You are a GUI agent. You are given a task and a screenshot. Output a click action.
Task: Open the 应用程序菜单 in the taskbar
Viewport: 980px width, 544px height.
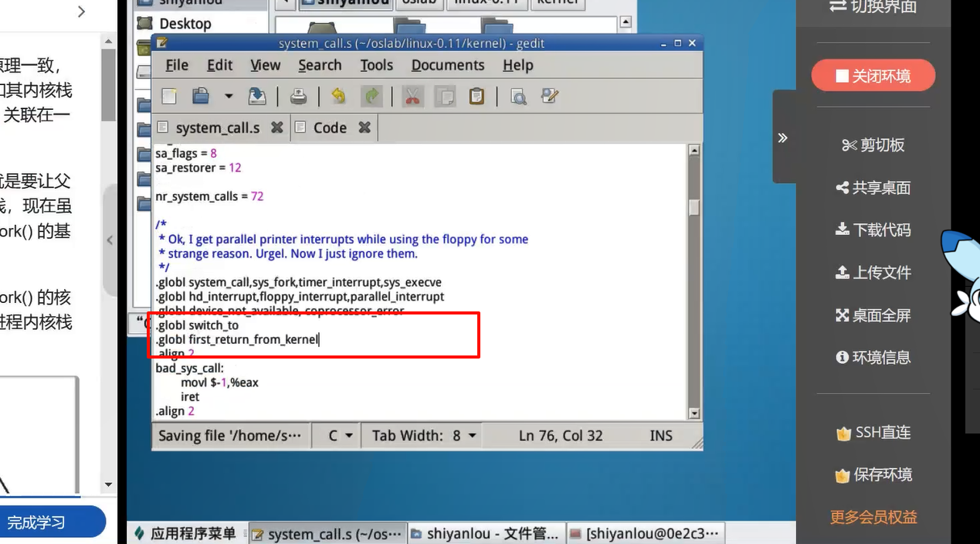point(185,533)
